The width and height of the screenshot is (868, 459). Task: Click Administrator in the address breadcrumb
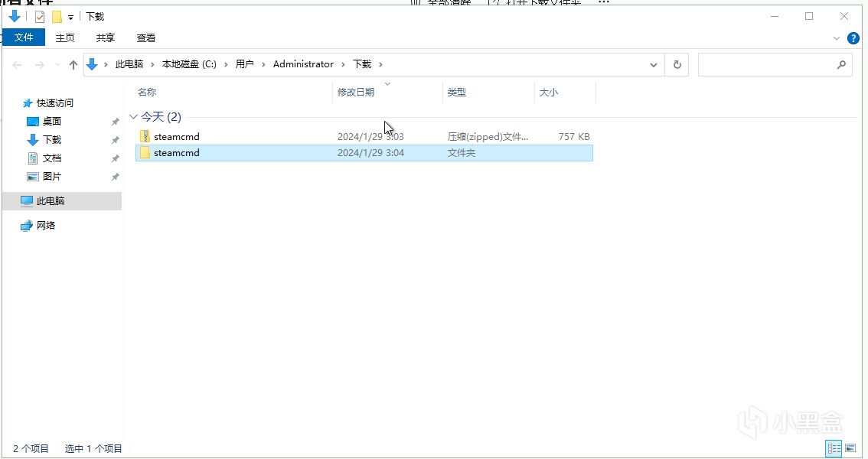click(303, 64)
